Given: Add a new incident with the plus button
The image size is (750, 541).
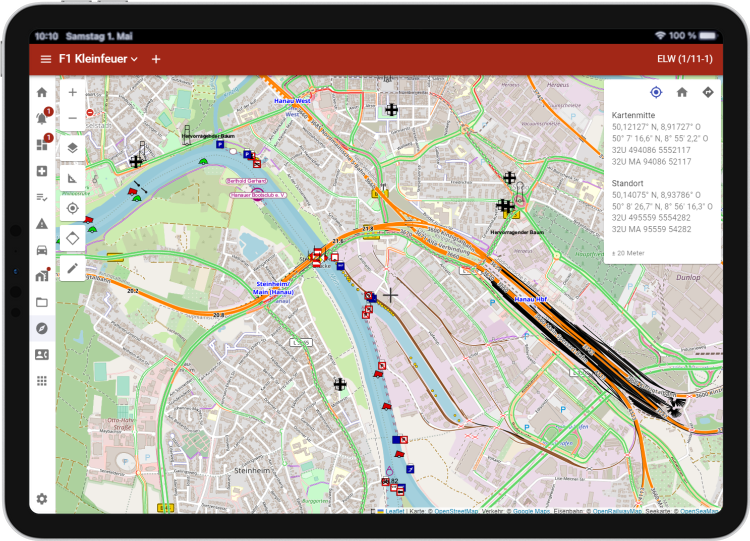Looking at the screenshot, I should pyautogui.click(x=156, y=59).
